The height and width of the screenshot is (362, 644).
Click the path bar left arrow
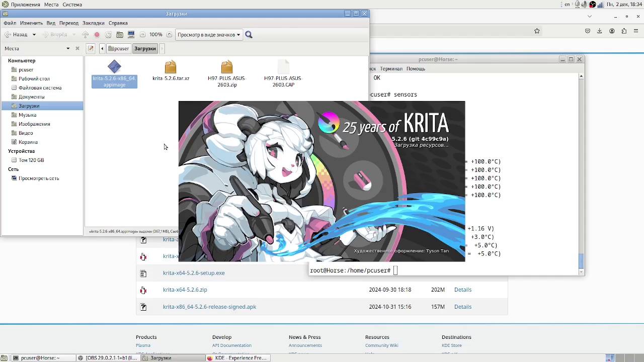pyautogui.click(x=102, y=48)
